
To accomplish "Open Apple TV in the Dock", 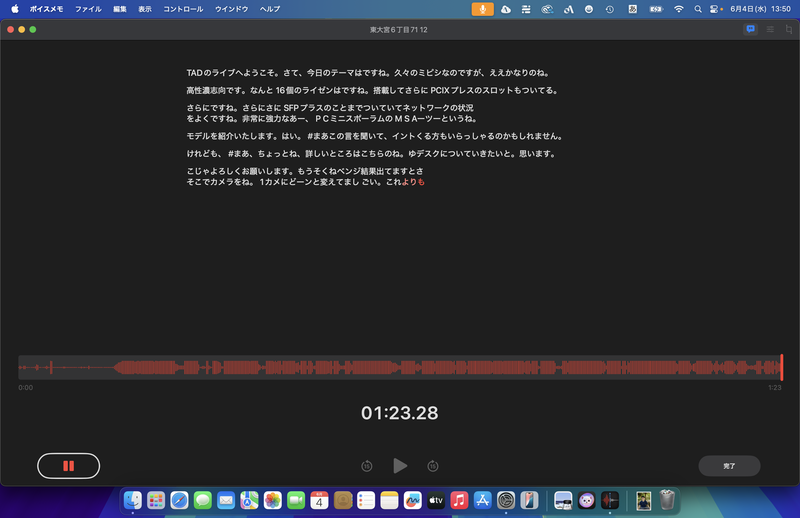I will point(436,500).
